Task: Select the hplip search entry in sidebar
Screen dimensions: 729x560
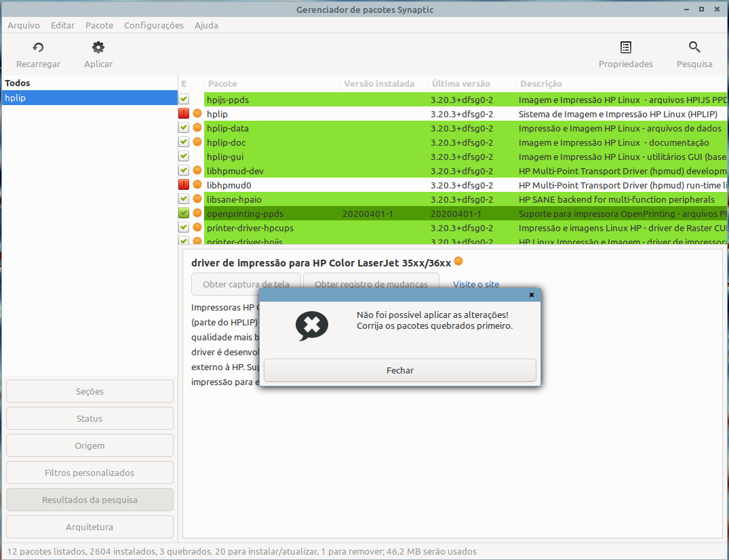Action: click(90, 98)
